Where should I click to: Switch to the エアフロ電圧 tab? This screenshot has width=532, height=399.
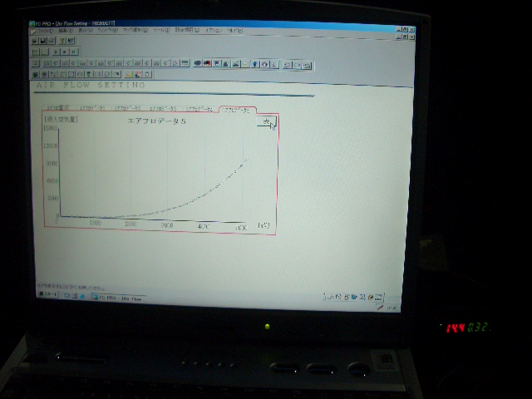point(57,108)
